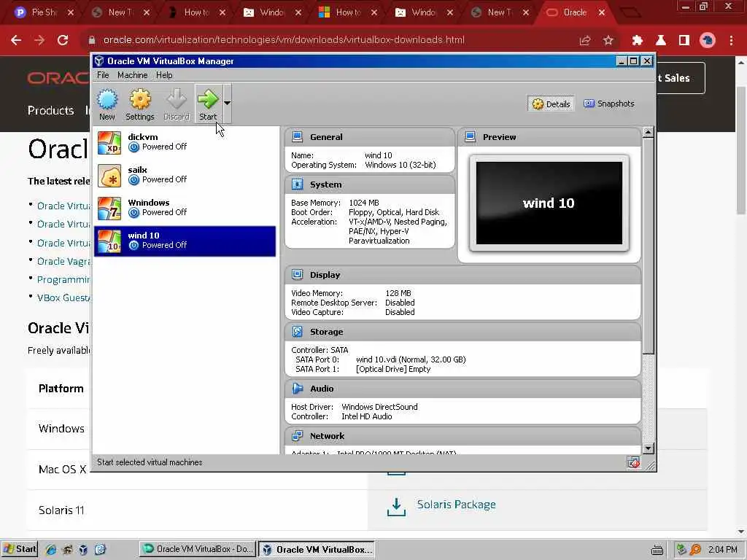The width and height of the screenshot is (747, 560).
Task: Click the details pane scroll up arrow
Action: (648, 133)
